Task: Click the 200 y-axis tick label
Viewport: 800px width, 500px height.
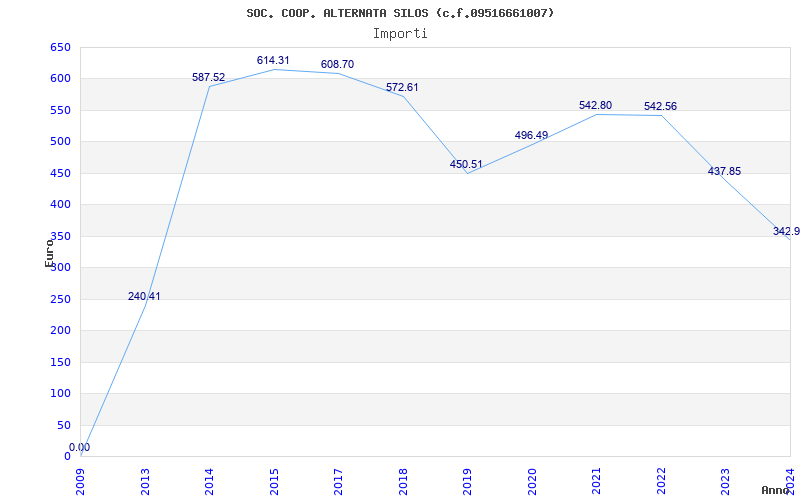Action: point(60,331)
